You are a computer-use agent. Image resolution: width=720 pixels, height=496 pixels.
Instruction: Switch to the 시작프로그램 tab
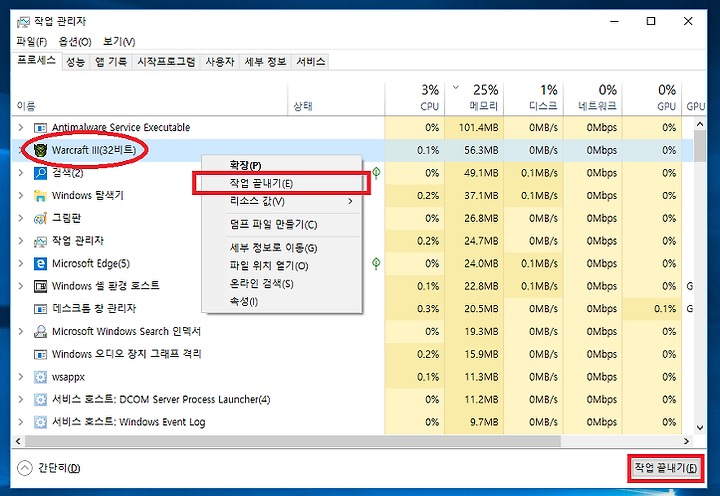166,62
